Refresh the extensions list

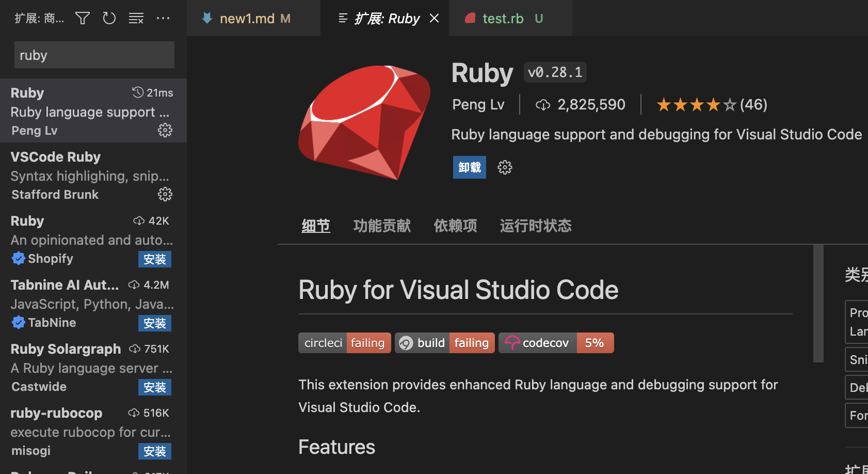(109, 18)
